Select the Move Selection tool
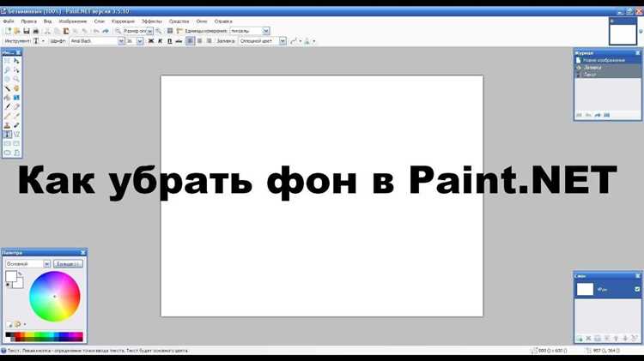 [16, 70]
